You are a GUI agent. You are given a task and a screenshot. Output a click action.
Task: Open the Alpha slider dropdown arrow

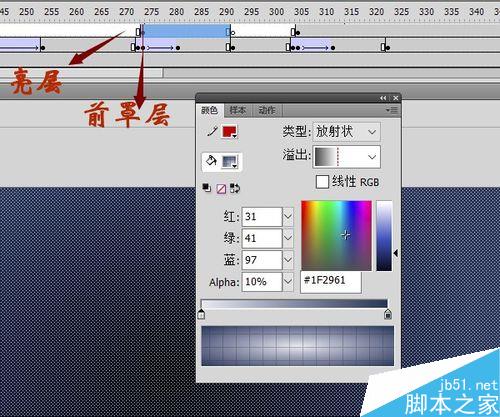[x=288, y=282]
